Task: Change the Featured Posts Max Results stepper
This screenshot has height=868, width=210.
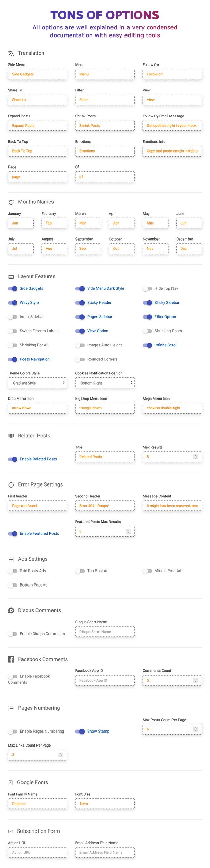Action: point(128,531)
